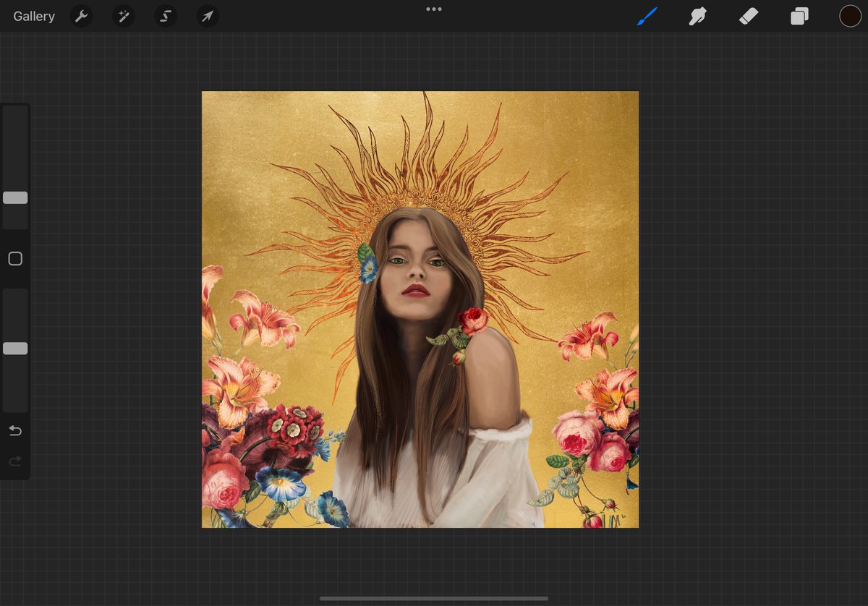Activate the Eraser tool

749,15
